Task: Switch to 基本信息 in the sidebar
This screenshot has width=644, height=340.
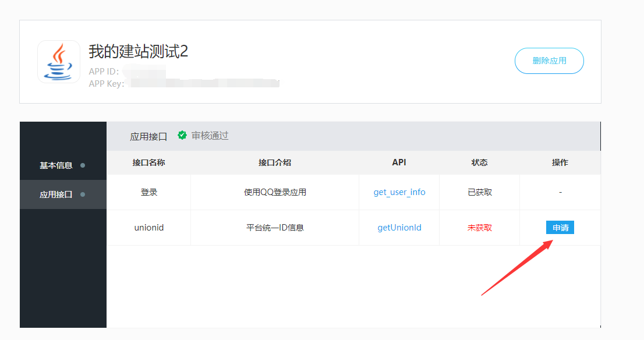Action: tap(56, 165)
